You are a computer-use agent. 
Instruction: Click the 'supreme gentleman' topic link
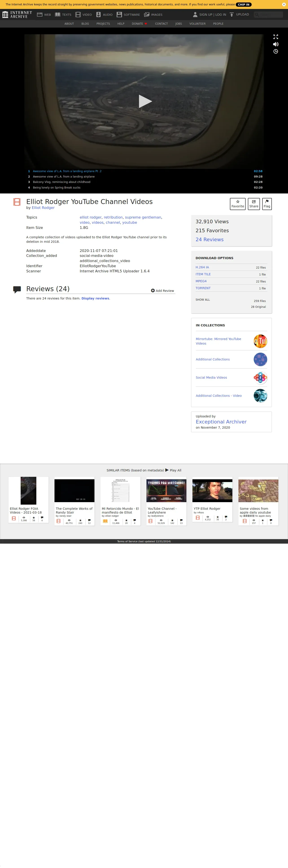(x=143, y=217)
